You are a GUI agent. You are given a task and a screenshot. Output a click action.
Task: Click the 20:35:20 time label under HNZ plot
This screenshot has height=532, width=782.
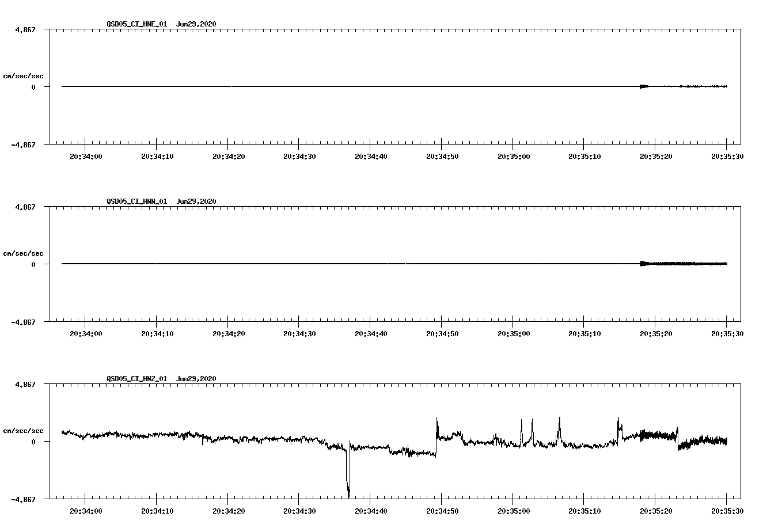(x=655, y=511)
